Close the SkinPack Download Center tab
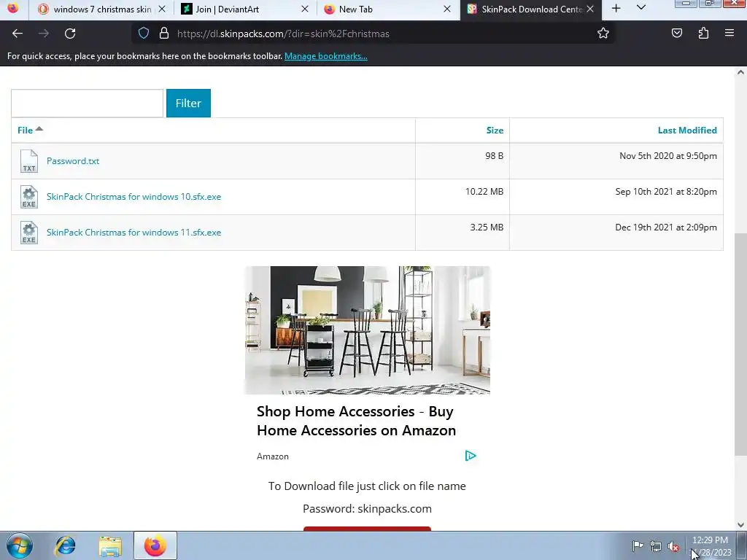This screenshot has height=560, width=747. (590, 9)
